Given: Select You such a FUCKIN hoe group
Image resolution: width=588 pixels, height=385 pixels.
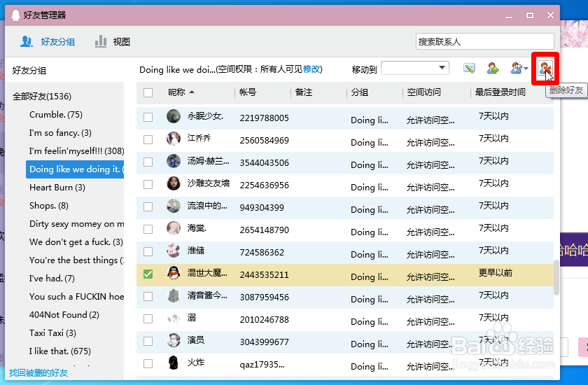Looking at the screenshot, I should [x=76, y=297].
